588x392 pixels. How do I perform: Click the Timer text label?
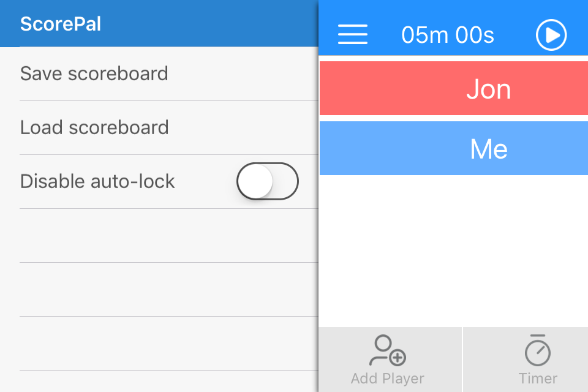coord(538,378)
